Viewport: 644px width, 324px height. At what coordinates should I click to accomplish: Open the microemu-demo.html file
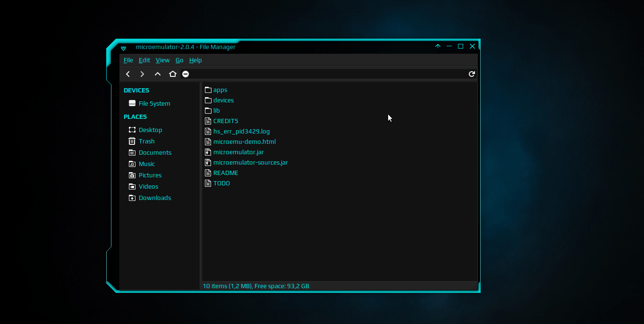click(244, 141)
